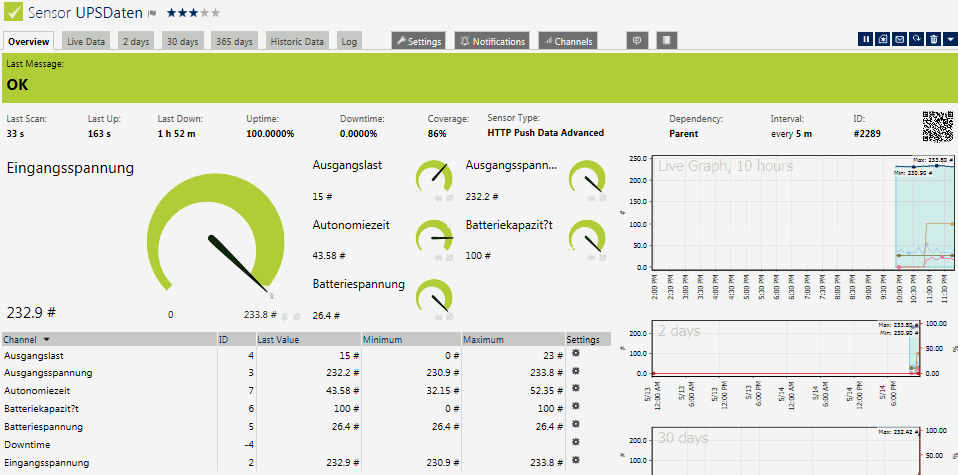Switch to the Live Data tab
958x475 pixels.
(86, 42)
